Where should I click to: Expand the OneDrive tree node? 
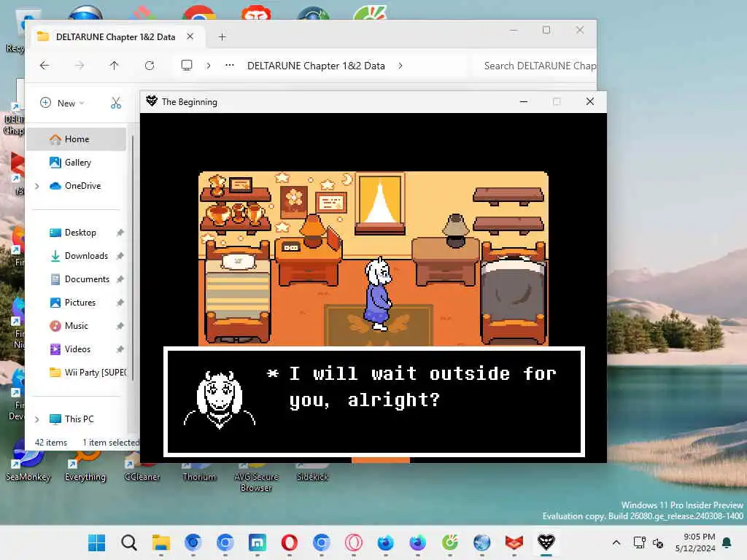[x=37, y=186]
